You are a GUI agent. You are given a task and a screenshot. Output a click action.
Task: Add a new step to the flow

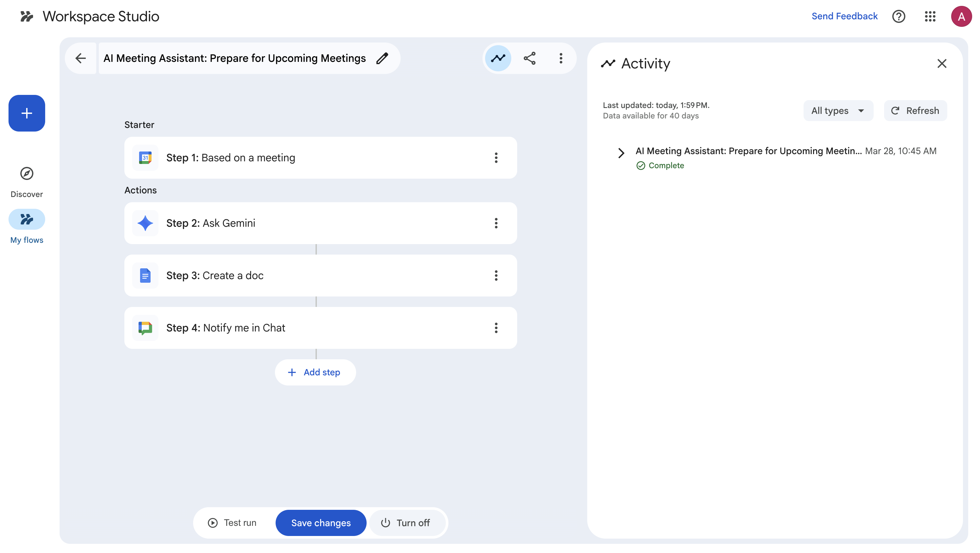pyautogui.click(x=316, y=372)
